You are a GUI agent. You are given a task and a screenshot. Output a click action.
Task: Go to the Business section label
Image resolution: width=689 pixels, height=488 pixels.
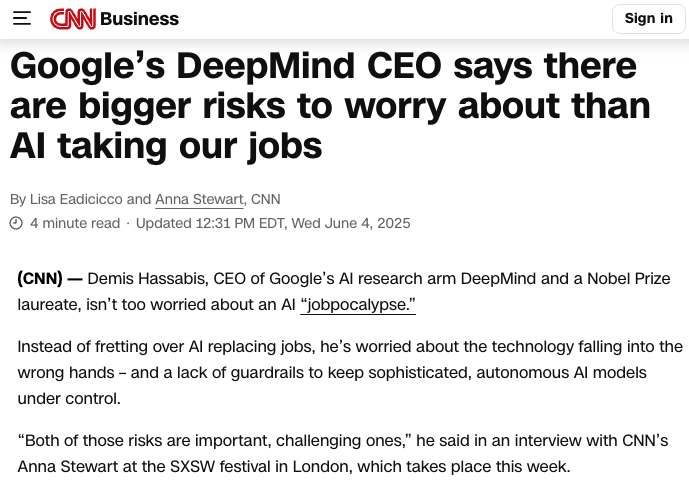pyautogui.click(x=139, y=19)
